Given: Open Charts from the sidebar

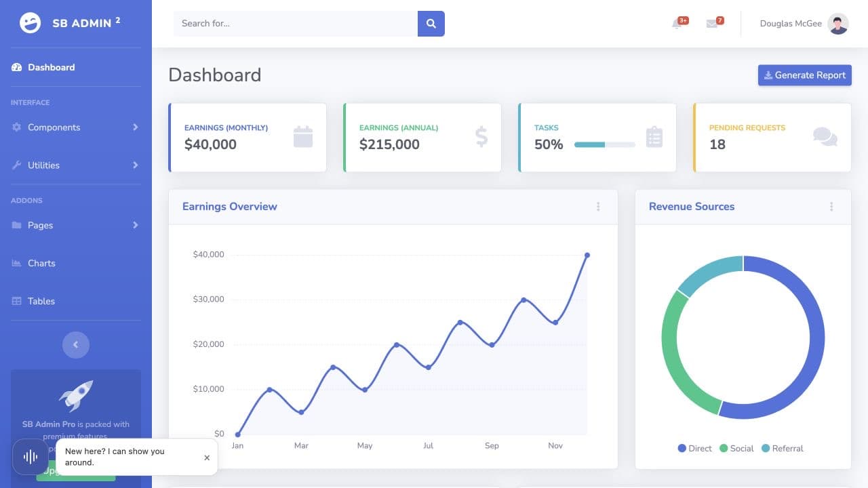Looking at the screenshot, I should pos(76,263).
